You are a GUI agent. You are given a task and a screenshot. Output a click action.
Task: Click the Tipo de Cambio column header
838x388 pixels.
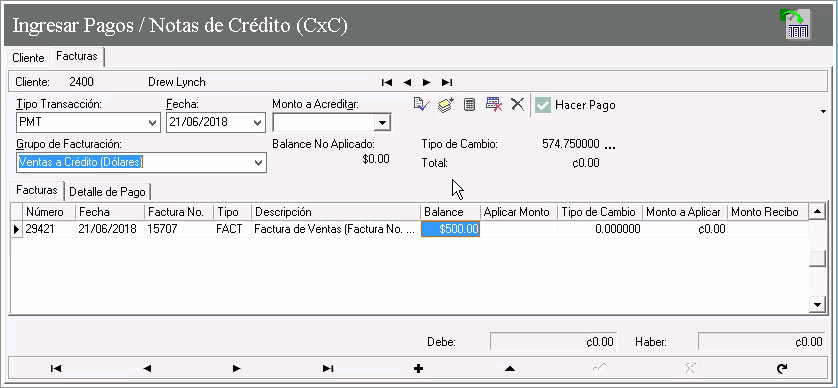[600, 212]
